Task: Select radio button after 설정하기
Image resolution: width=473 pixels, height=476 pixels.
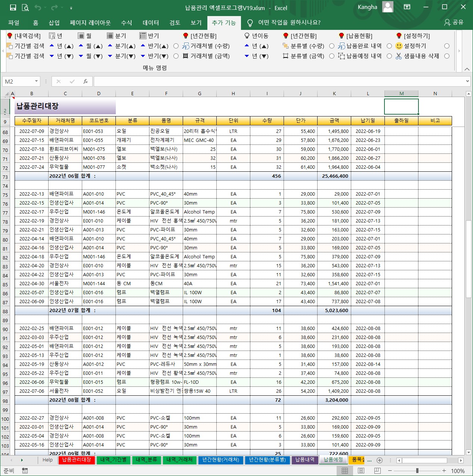Action: point(447,46)
